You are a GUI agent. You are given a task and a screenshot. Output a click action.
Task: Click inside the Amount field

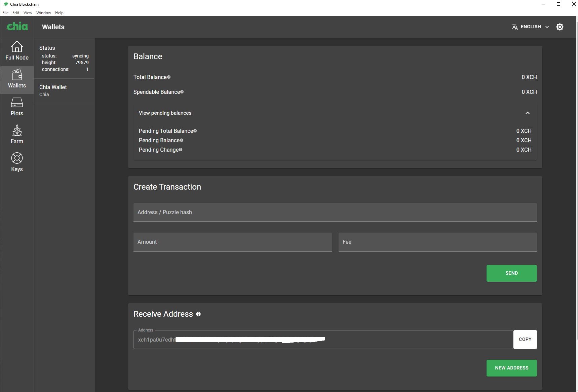(232, 242)
